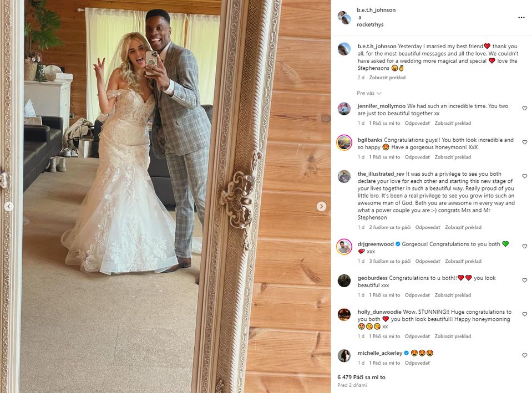Go to previous photo with left arrow

point(9,206)
